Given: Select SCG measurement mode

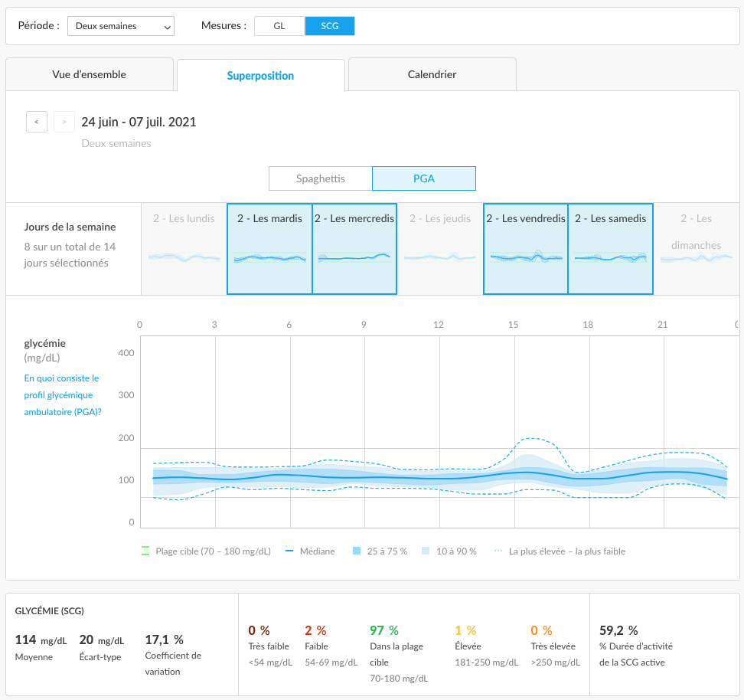Looking at the screenshot, I should [330, 26].
